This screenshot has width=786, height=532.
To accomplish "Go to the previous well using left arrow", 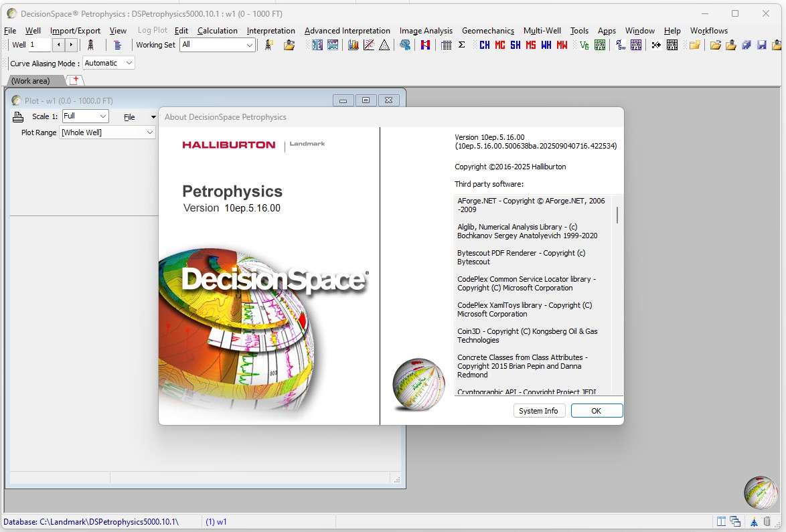I will click(58, 45).
